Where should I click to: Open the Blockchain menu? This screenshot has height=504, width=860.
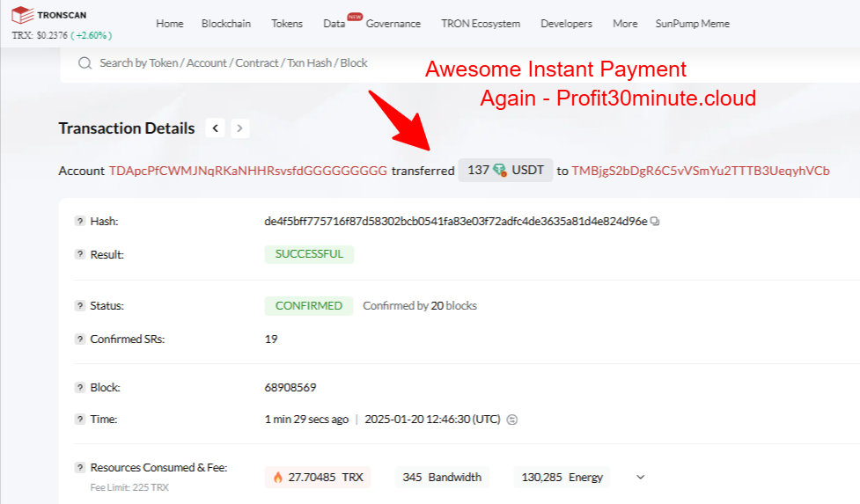coord(226,24)
